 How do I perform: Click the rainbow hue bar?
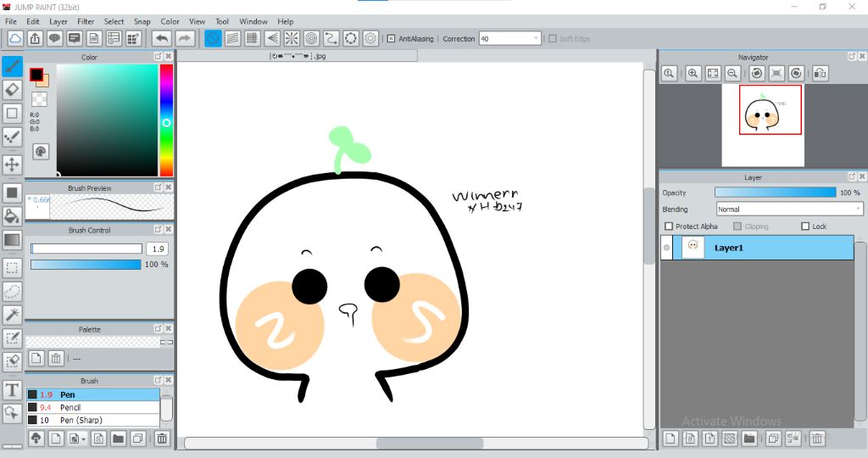click(167, 120)
